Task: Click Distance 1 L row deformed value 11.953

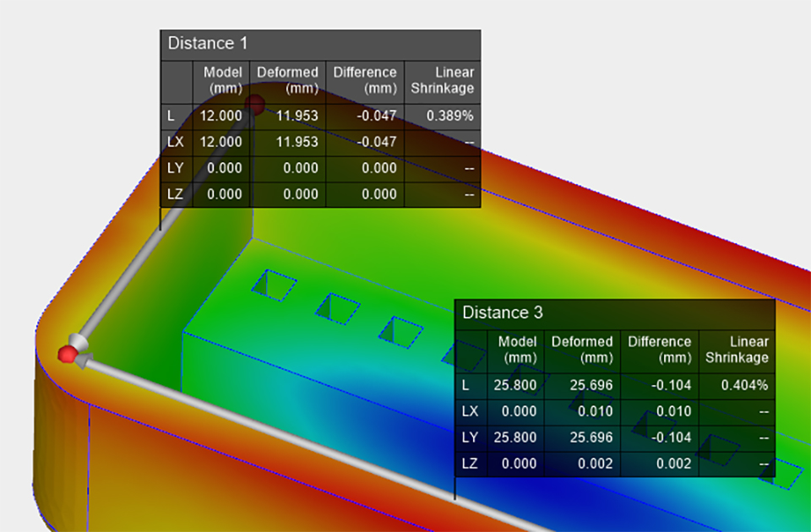Action: (x=297, y=116)
